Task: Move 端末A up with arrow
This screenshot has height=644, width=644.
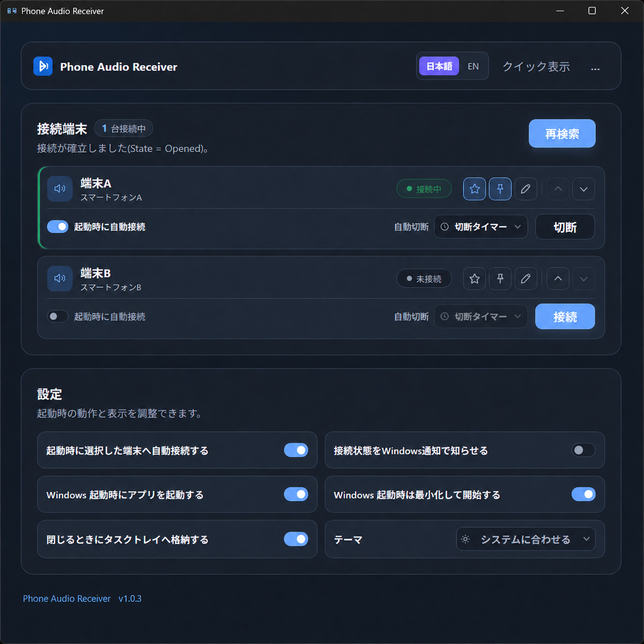Action: [x=558, y=189]
